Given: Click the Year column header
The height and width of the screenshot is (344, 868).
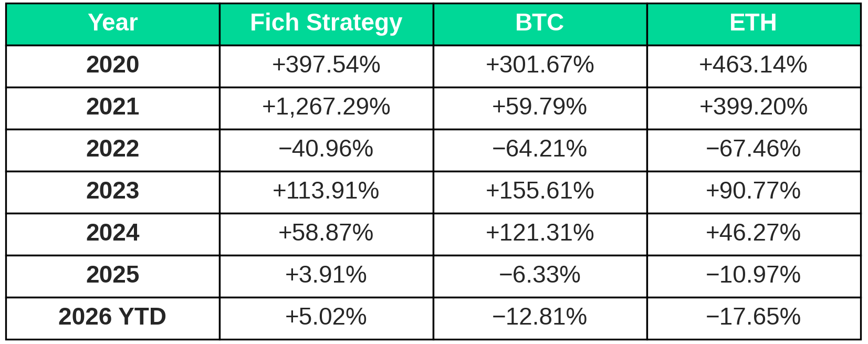Looking at the screenshot, I should point(113,24).
